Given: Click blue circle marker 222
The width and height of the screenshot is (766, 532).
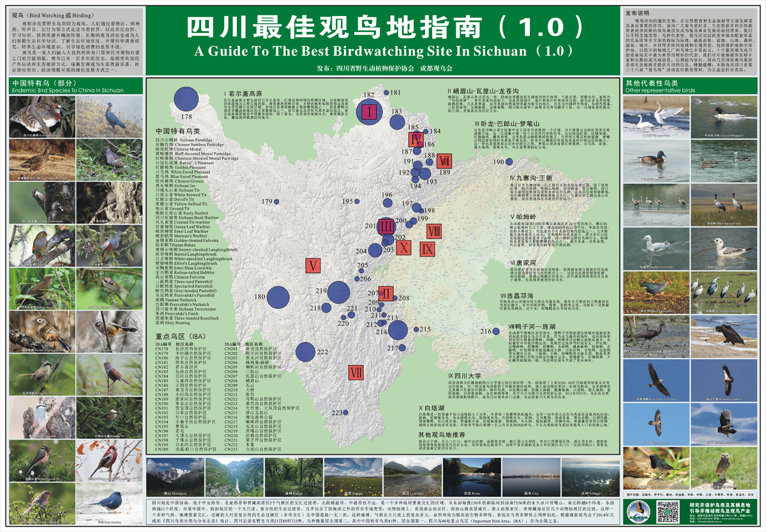Looking at the screenshot, I should 305,352.
